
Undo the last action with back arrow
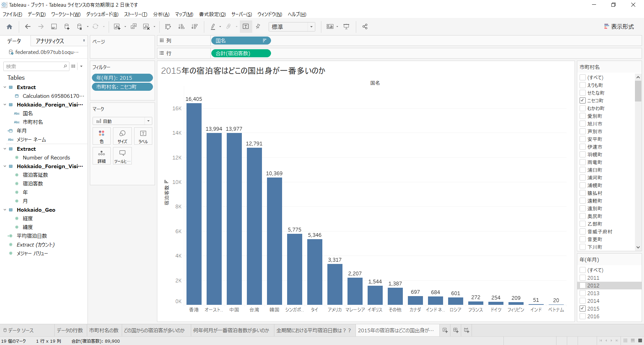tap(28, 27)
